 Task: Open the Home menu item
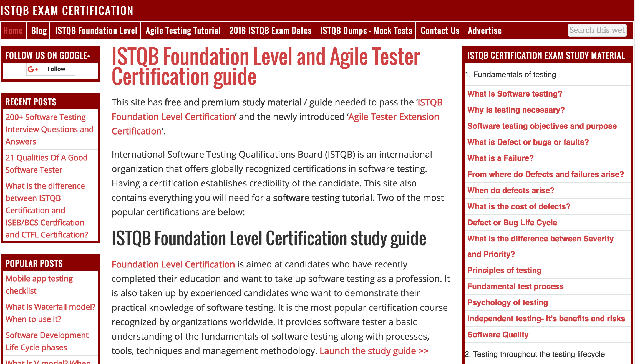click(x=13, y=31)
